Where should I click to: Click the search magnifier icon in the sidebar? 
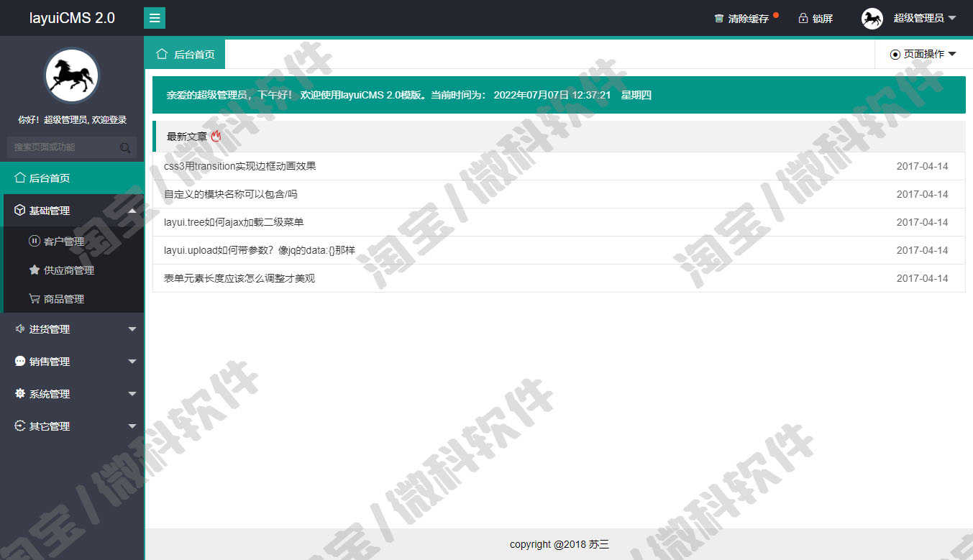point(125,147)
